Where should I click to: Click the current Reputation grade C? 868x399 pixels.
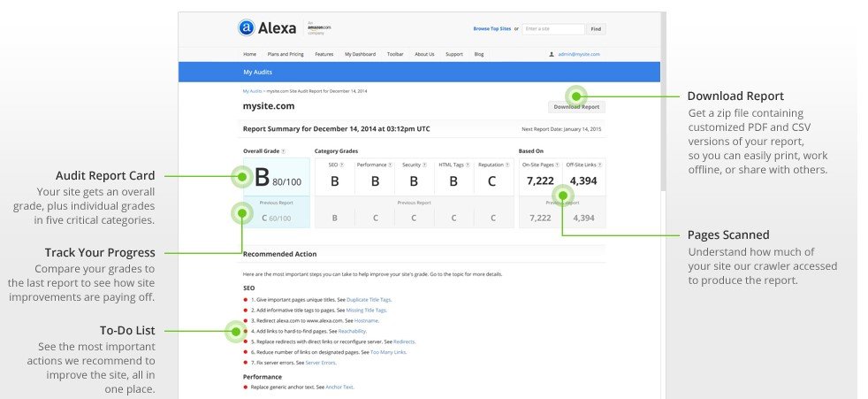(491, 181)
